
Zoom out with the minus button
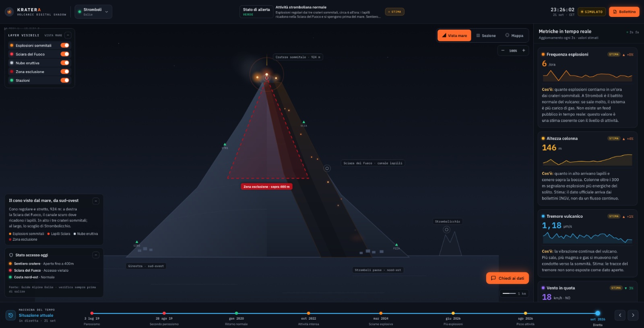[503, 50]
